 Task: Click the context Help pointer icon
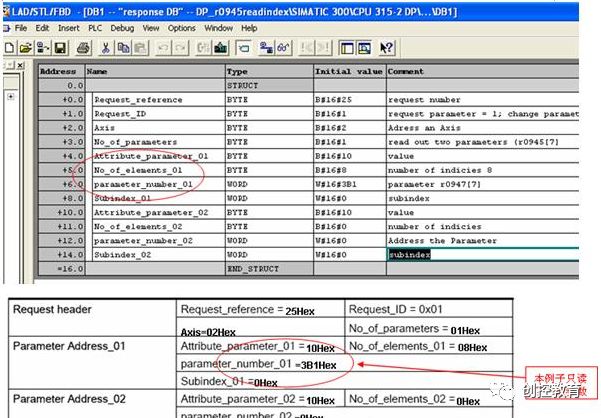[387, 48]
